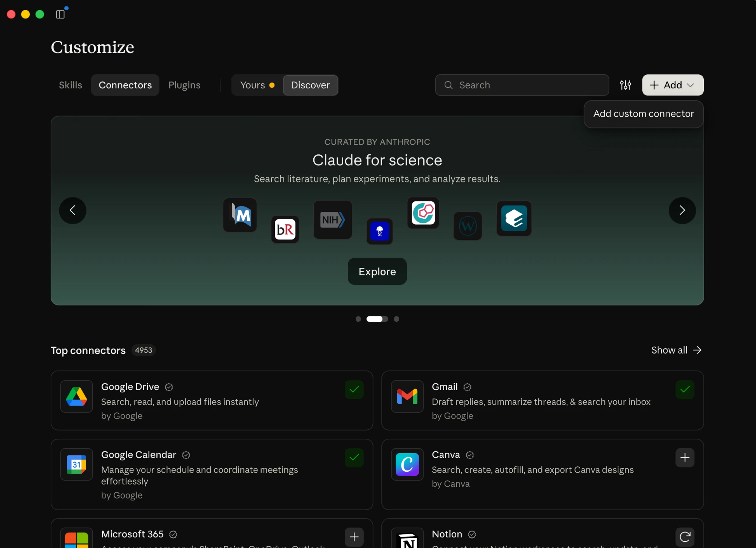Click the NIH connector icon
Image resolution: width=756 pixels, height=548 pixels.
(x=333, y=219)
